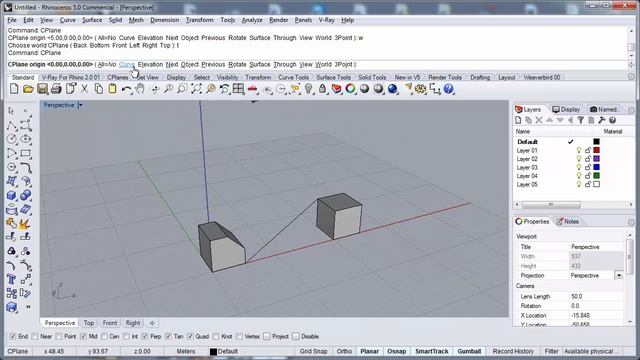Viewport: 640px width, 360px height.
Task: Switch to the Display panel tab
Action: coord(566,109)
